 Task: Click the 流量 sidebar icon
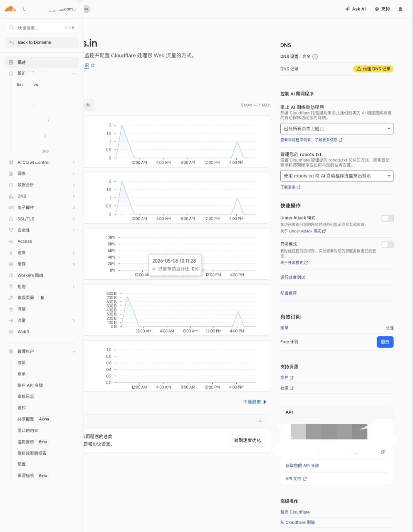tap(11, 320)
